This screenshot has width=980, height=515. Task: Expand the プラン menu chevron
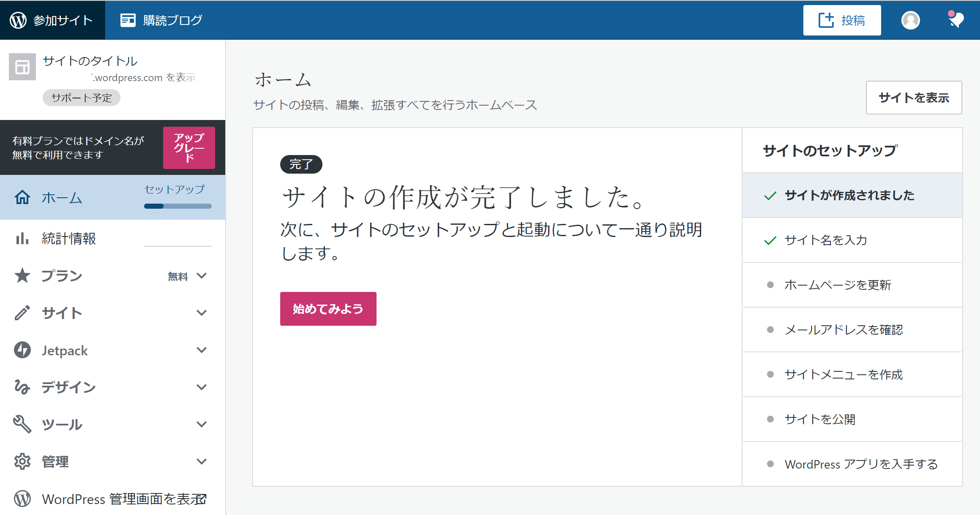coord(202,276)
